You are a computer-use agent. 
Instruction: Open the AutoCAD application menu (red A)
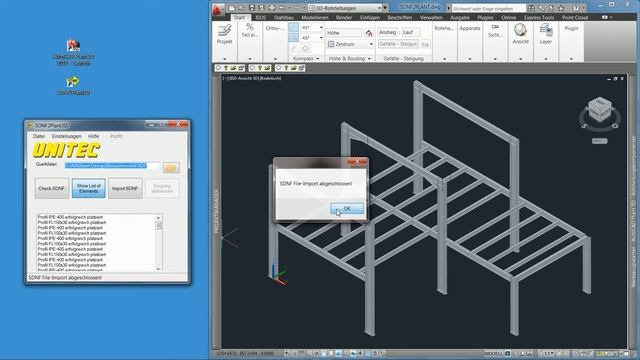tap(217, 10)
